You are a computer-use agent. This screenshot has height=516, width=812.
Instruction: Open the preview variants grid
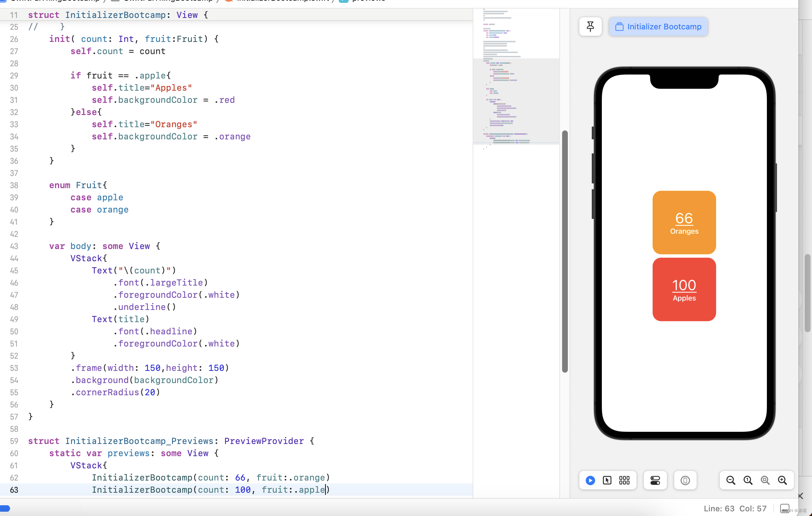pyautogui.click(x=624, y=480)
